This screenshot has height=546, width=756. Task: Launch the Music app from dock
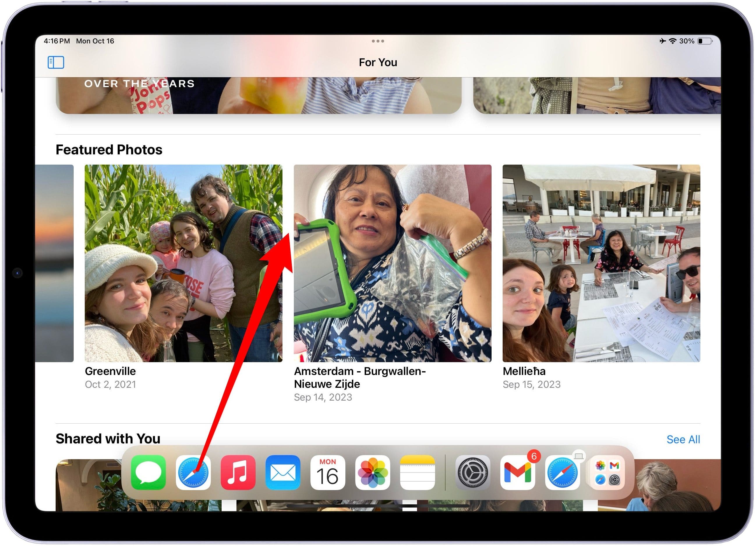click(238, 472)
